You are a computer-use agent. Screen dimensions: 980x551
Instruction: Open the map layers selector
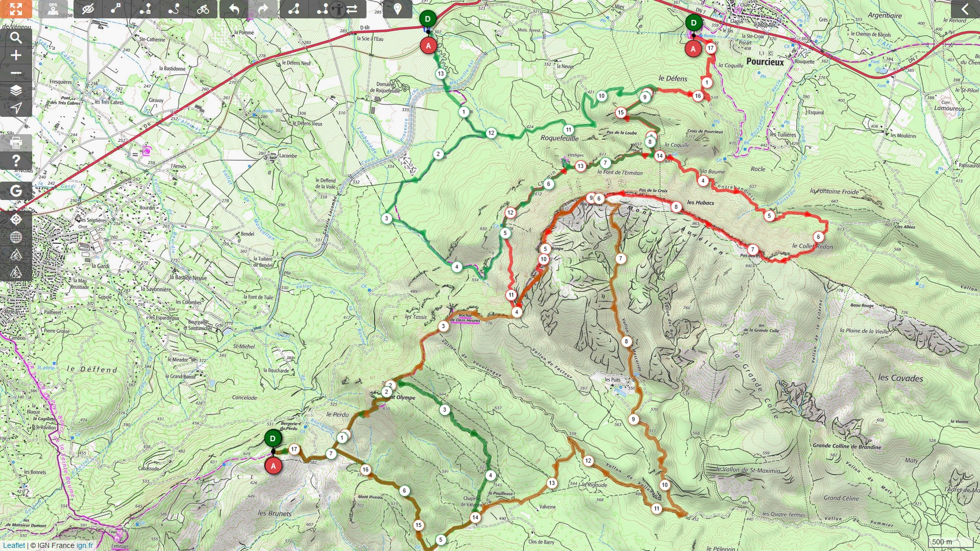coord(16,90)
